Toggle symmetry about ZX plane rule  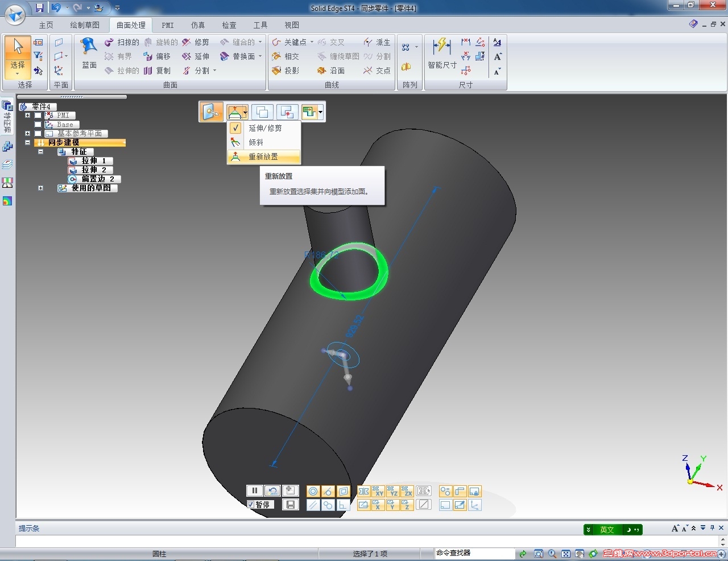(x=406, y=491)
